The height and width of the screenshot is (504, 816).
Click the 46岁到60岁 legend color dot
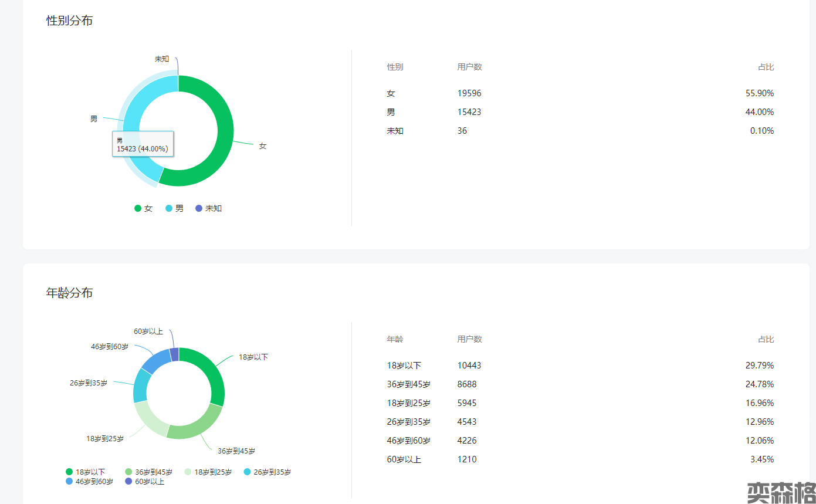coord(69,482)
